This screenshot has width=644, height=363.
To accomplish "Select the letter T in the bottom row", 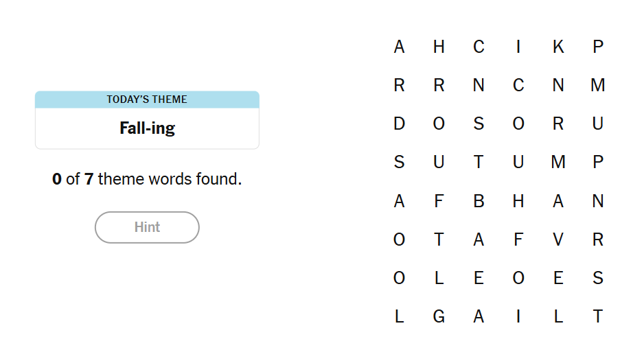I will click(x=598, y=316).
